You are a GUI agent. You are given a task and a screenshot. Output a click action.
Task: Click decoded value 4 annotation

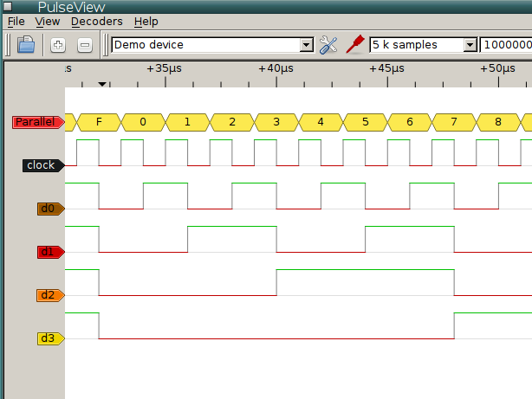pyautogui.click(x=321, y=122)
